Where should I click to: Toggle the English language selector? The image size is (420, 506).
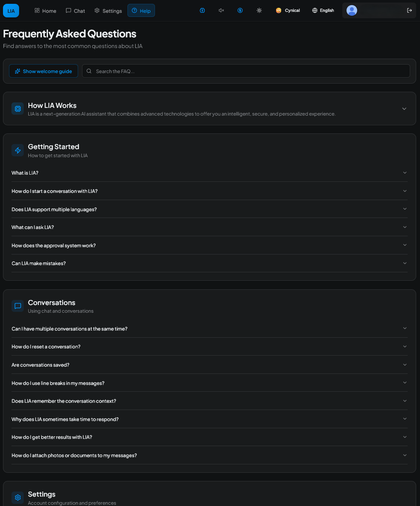point(323,10)
